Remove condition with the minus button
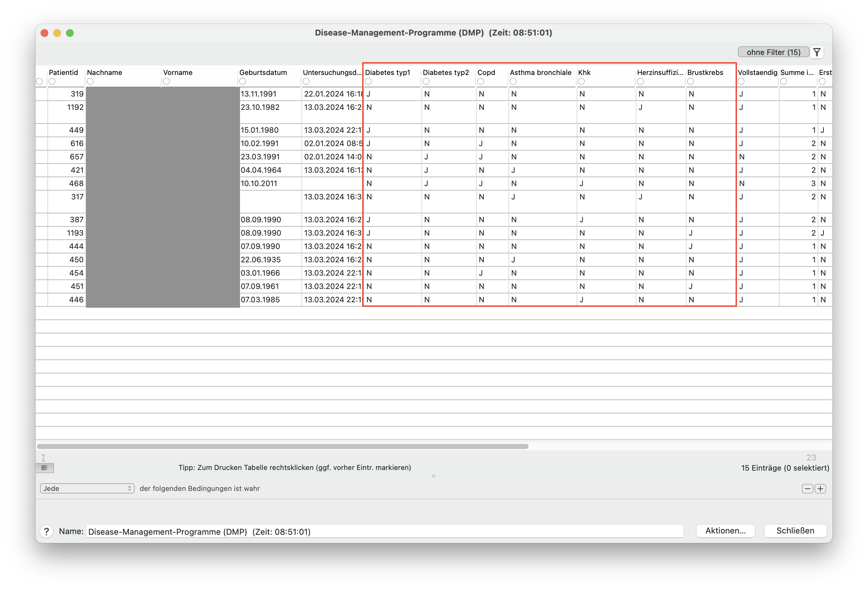Image resolution: width=868 pixels, height=590 pixels. [807, 489]
